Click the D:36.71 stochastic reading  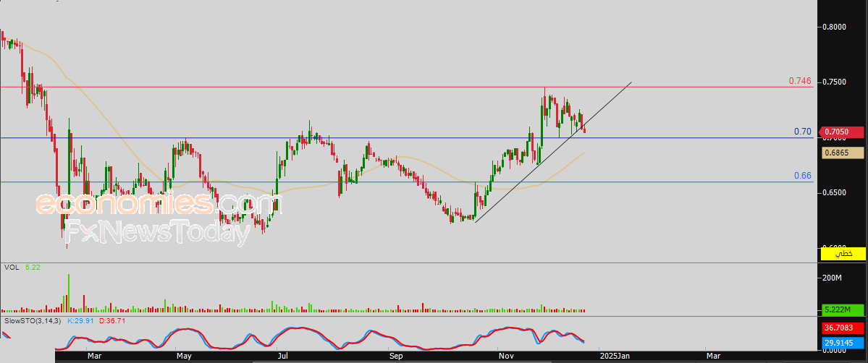[x=112, y=320]
